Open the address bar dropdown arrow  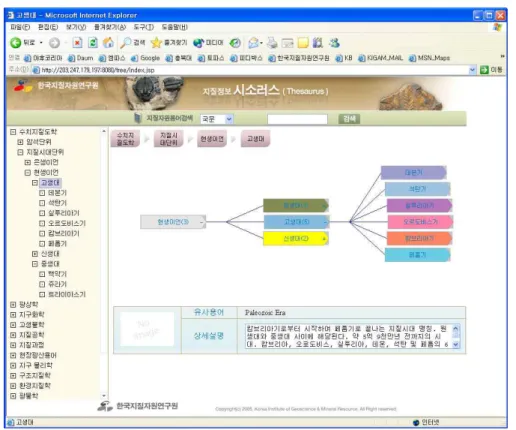coord(472,70)
